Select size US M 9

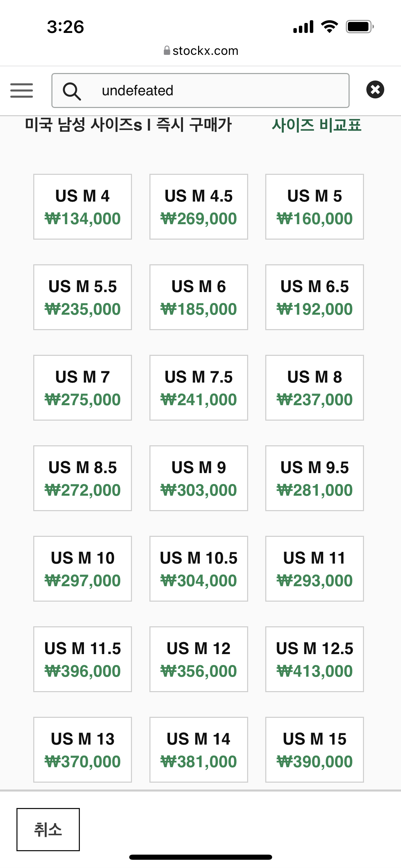[x=198, y=478]
